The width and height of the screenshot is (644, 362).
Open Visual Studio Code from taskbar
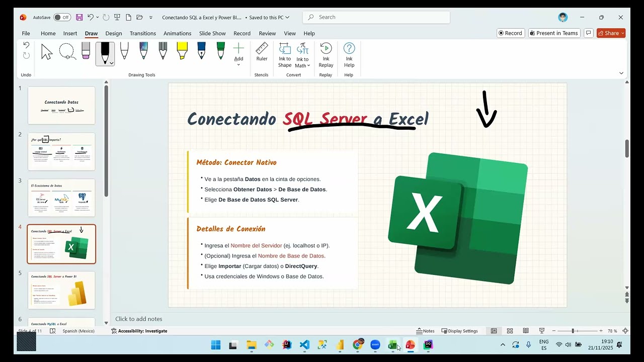tap(304, 345)
